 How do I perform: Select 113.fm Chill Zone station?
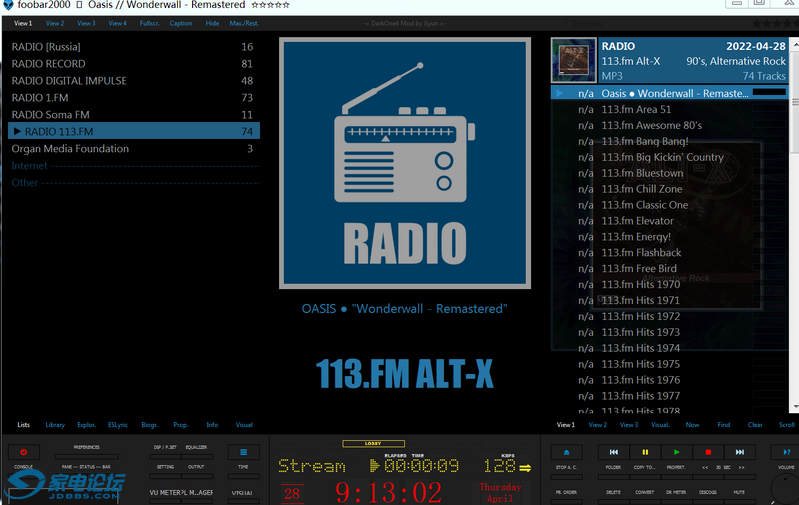click(670, 189)
